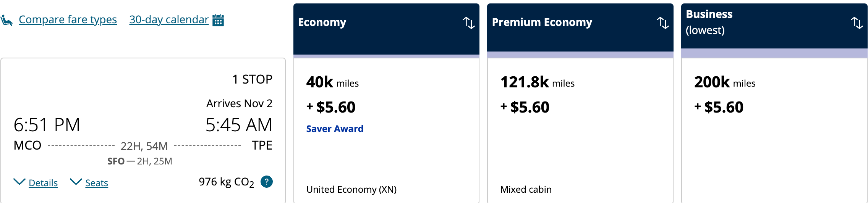Click the Details text link
Viewport: 868px width, 203px height.
pyautogui.click(x=43, y=183)
